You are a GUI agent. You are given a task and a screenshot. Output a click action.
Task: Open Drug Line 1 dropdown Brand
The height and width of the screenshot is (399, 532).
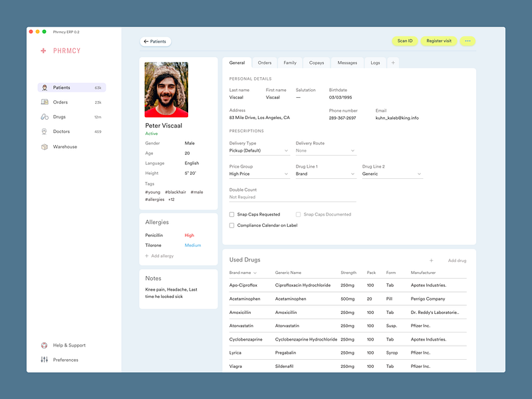coord(326,174)
